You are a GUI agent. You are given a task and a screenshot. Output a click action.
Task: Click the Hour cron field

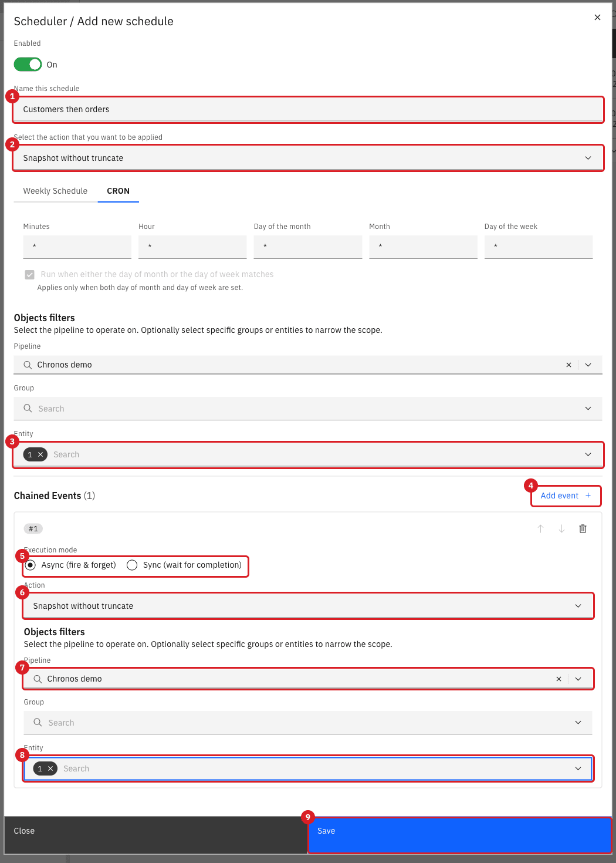coord(192,247)
